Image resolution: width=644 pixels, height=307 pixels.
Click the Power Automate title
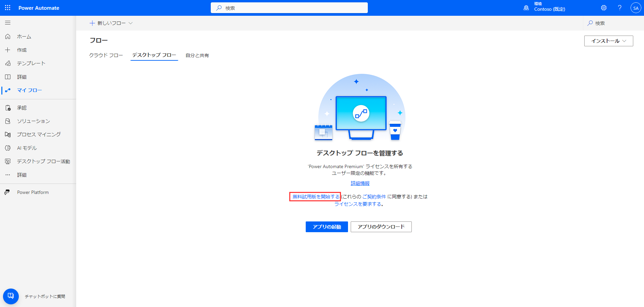point(39,8)
